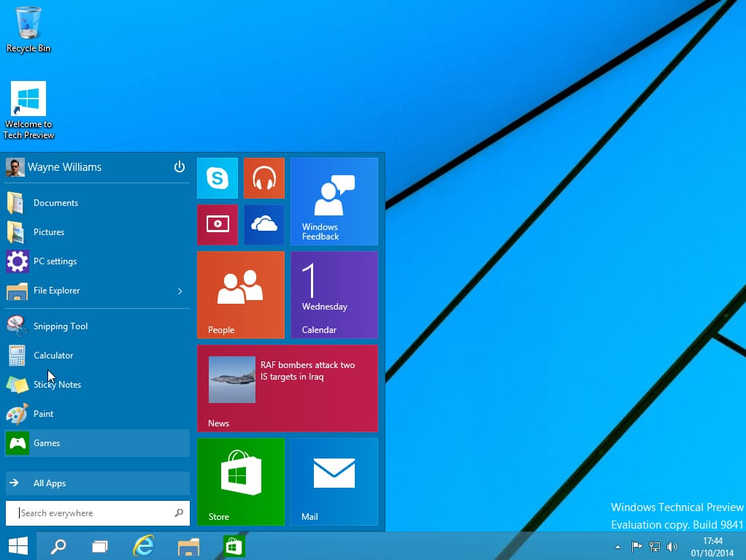Launch Windows Feedback from its tile
The image size is (746, 560).
(x=334, y=201)
